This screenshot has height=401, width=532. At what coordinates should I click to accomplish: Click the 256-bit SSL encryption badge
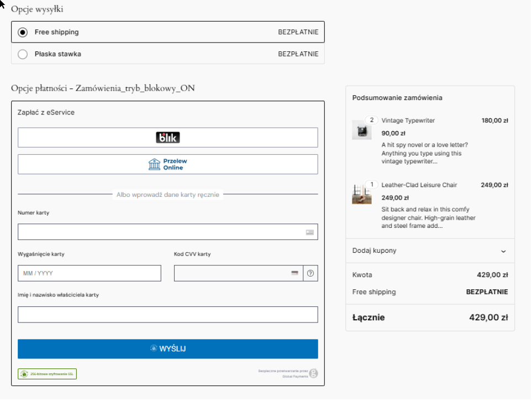point(48,374)
